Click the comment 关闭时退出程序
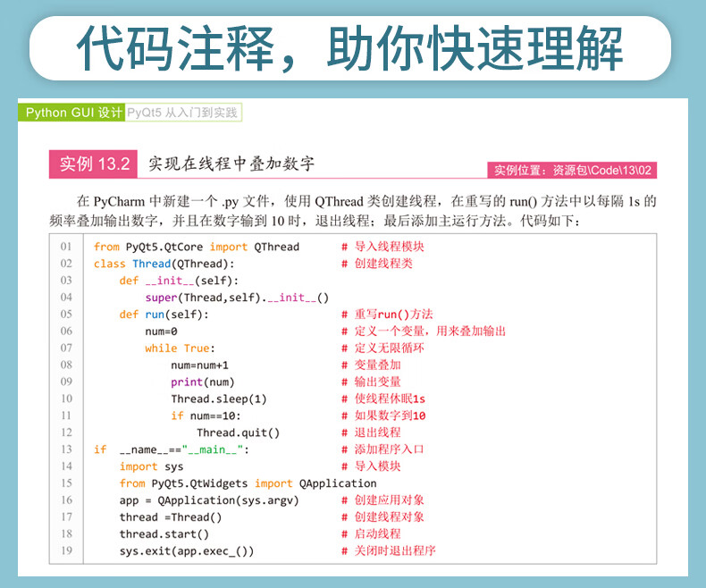The width and height of the screenshot is (706, 588). coord(395,550)
